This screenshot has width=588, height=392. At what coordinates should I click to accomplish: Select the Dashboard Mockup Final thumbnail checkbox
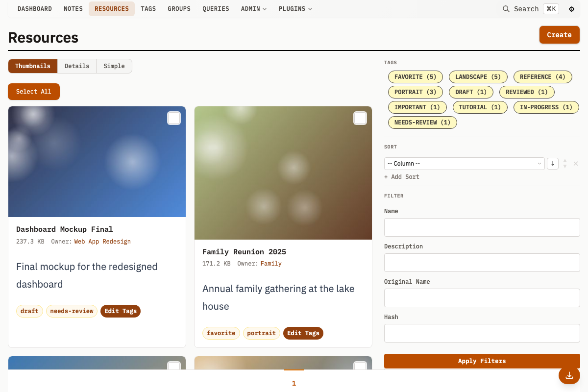tap(174, 118)
